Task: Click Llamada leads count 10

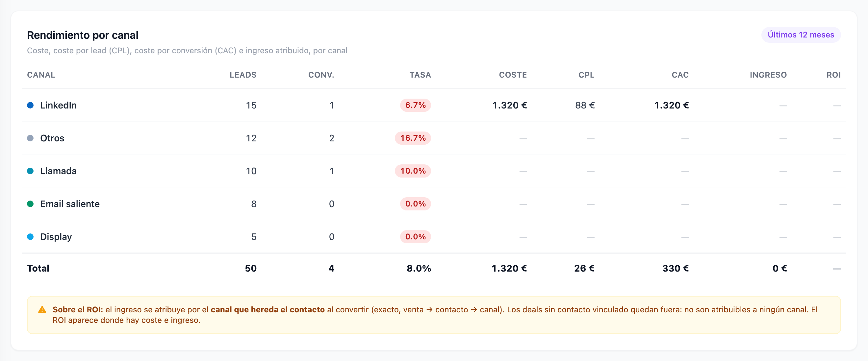Action: pyautogui.click(x=251, y=171)
